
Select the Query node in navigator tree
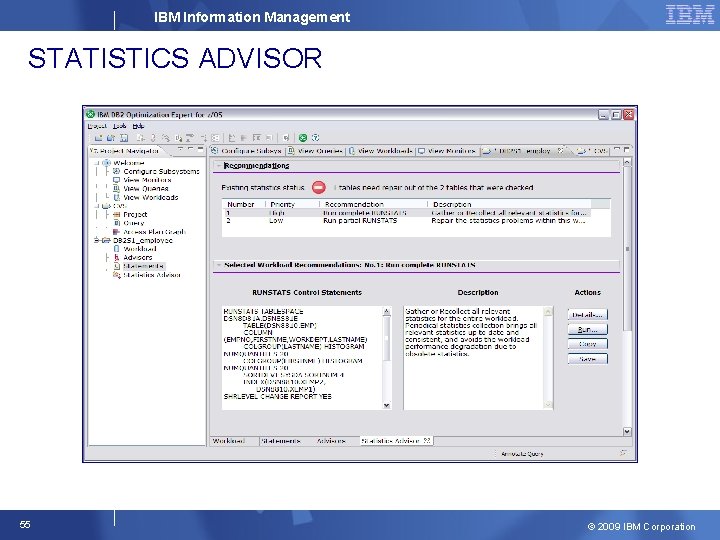(129, 223)
